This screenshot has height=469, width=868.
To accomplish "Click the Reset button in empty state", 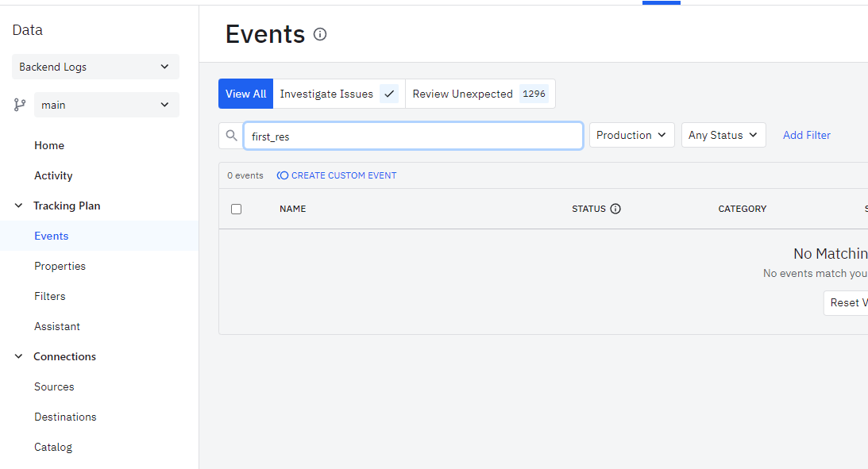I will pos(845,302).
